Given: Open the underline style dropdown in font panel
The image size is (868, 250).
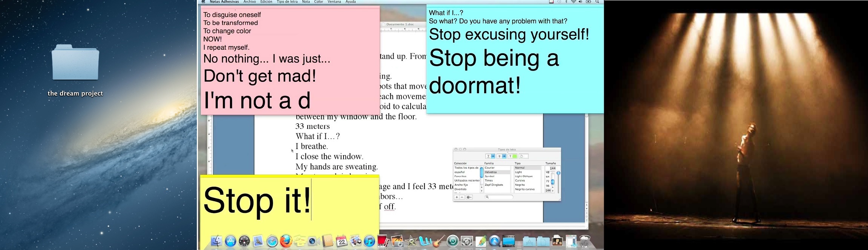Looking at the screenshot, I should pos(493,156).
